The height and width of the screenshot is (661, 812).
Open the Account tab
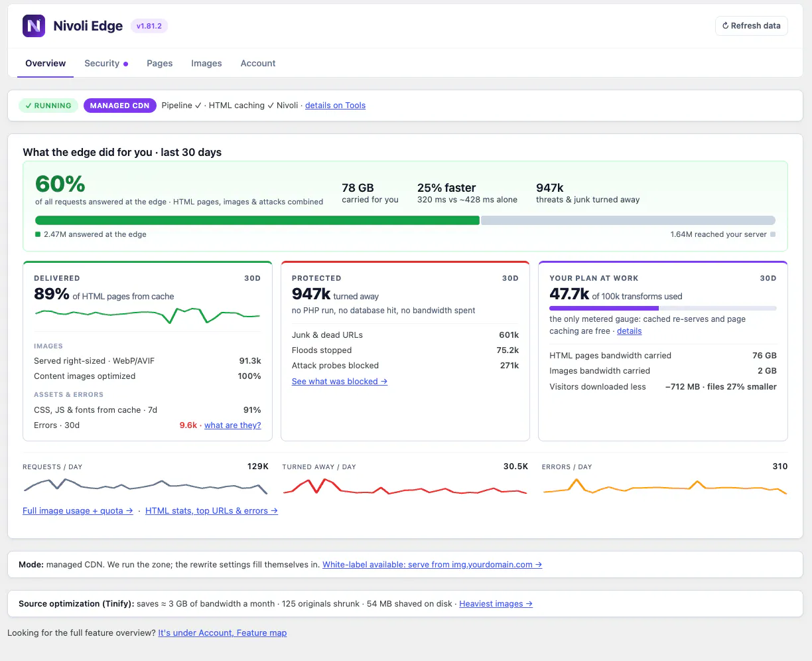(258, 64)
